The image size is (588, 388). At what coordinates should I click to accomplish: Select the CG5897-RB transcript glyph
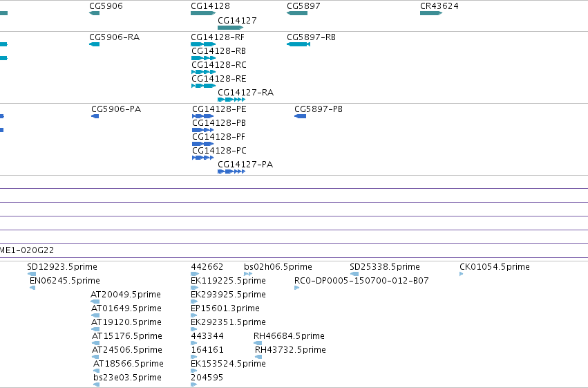tap(298, 44)
